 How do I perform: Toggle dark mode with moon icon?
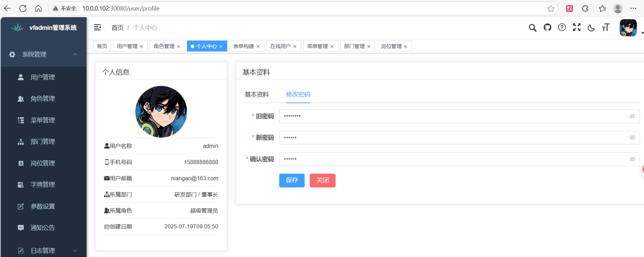tap(591, 28)
